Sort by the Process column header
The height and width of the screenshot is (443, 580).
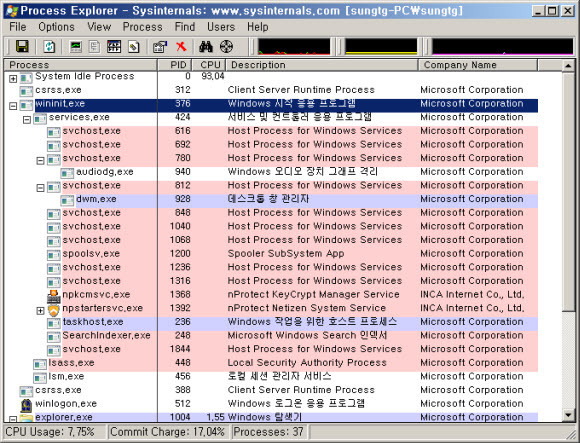point(81,65)
